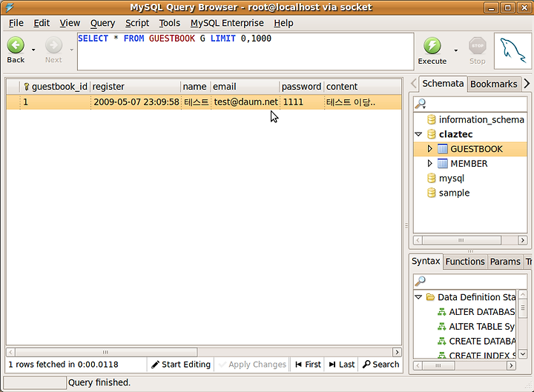Open the MySQL Enterprise menu
Viewport: 534px width, 392px height.
click(x=227, y=23)
